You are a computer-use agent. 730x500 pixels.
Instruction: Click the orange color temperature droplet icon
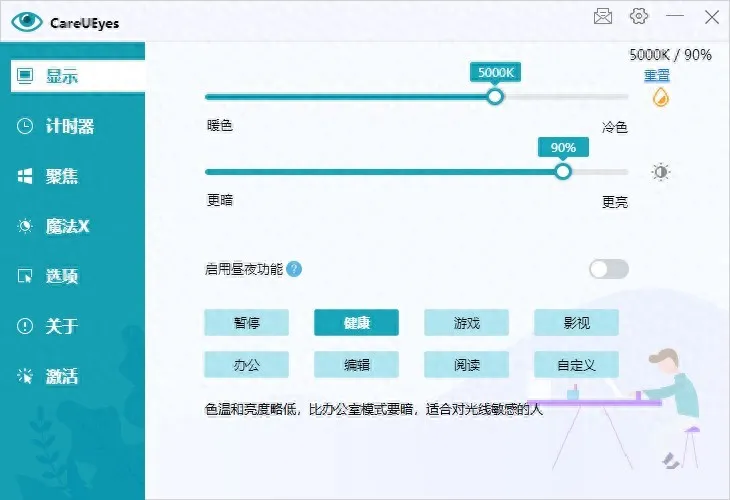(x=661, y=98)
